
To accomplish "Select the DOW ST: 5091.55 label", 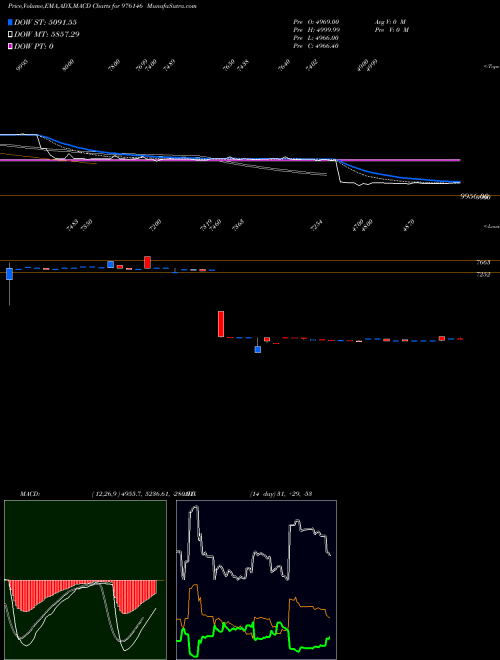I will [x=45, y=22].
